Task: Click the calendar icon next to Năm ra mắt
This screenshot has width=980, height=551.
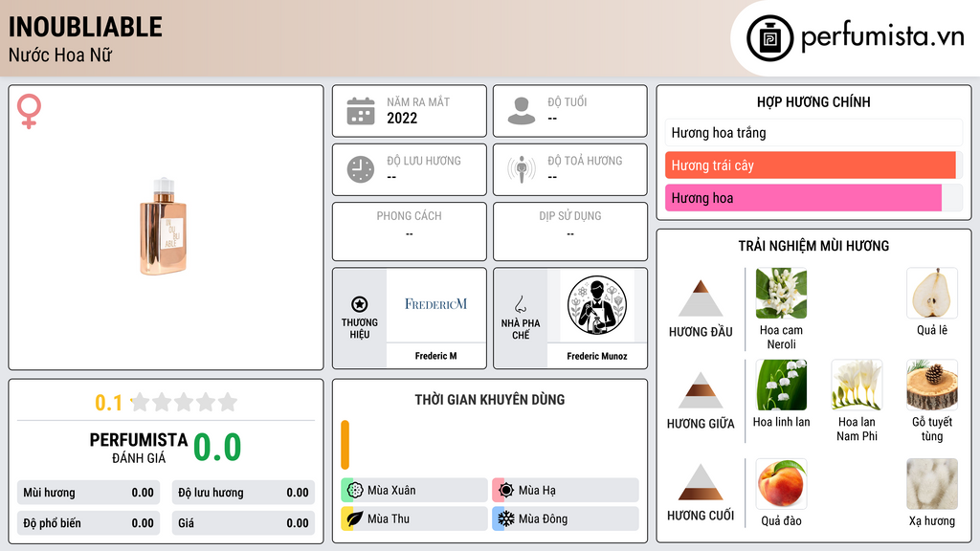Action: coord(361,111)
